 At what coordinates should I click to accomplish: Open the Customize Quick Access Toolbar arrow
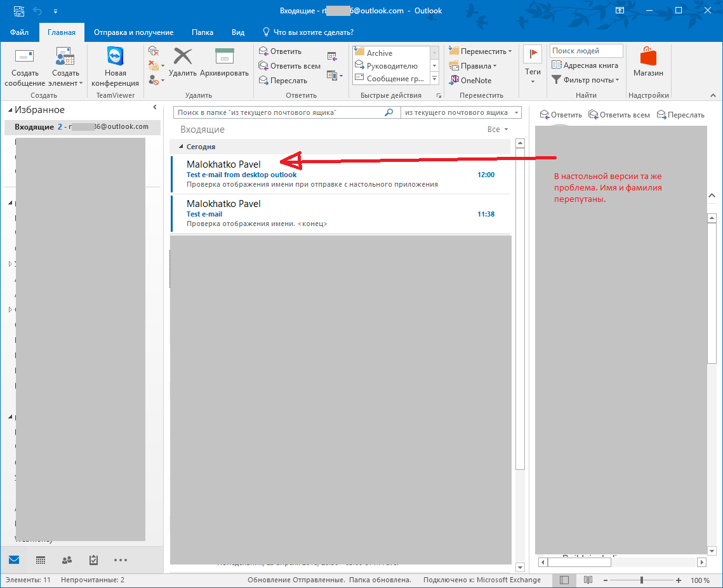[x=55, y=11]
